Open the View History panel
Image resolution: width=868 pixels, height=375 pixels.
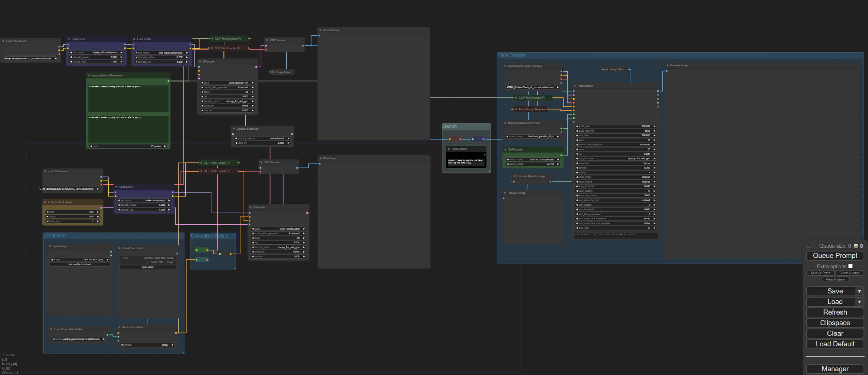click(x=835, y=279)
